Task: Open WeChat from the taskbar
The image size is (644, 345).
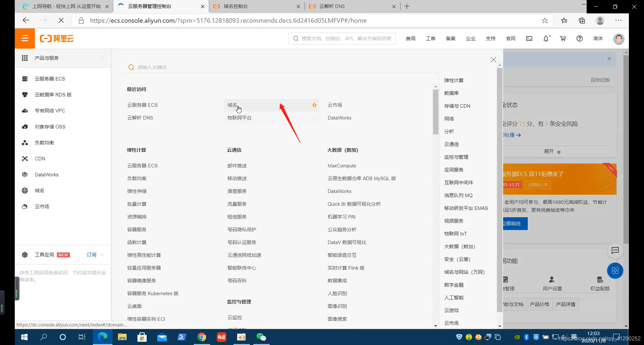Action: pyautogui.click(x=261, y=337)
